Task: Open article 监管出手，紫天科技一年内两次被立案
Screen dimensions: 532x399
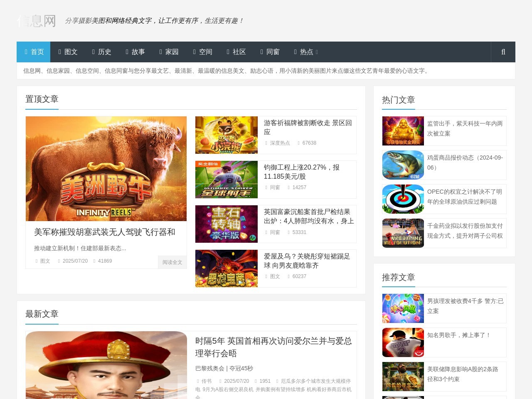Action: point(465,128)
